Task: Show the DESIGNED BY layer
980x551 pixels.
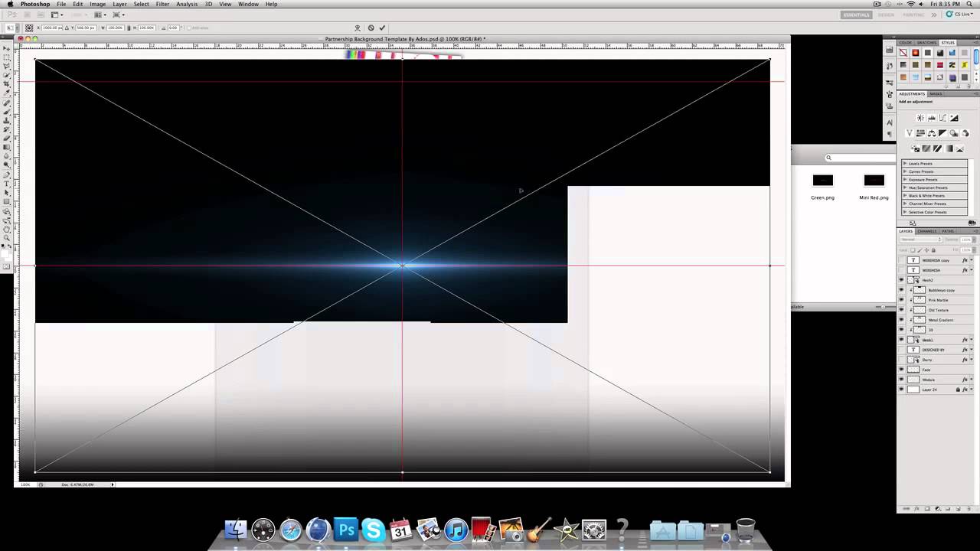Action: [901, 350]
